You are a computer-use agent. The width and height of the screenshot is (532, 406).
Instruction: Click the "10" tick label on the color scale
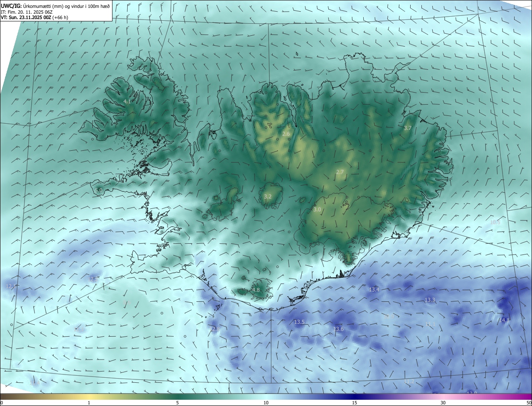click(x=266, y=403)
